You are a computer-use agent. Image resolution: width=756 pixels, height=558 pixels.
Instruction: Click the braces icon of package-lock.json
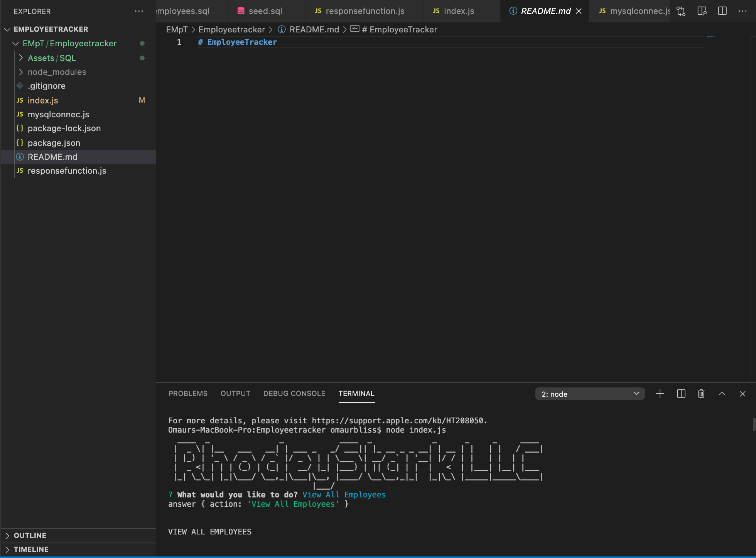pos(20,128)
